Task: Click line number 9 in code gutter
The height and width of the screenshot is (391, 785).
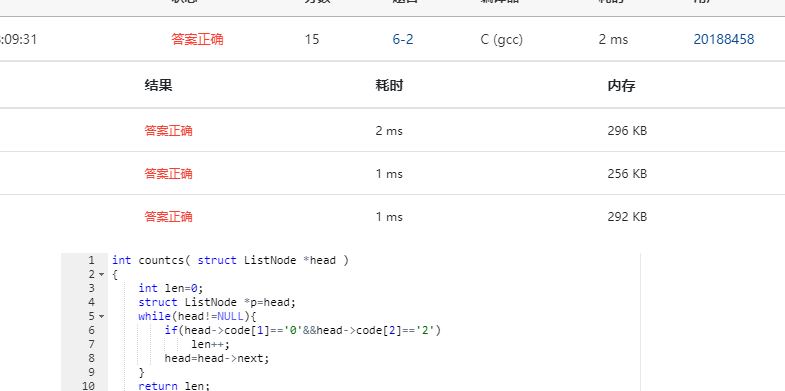Action: coord(91,372)
